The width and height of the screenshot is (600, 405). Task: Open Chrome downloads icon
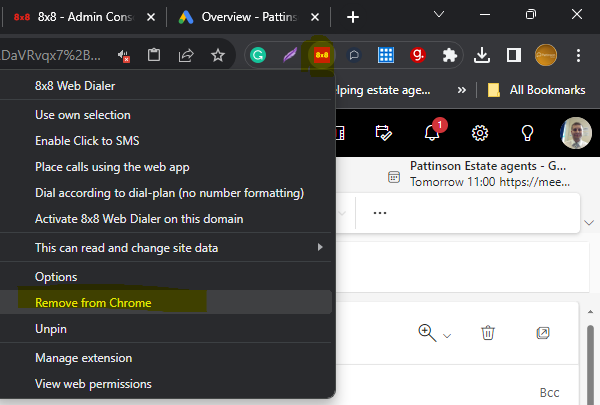coord(482,55)
